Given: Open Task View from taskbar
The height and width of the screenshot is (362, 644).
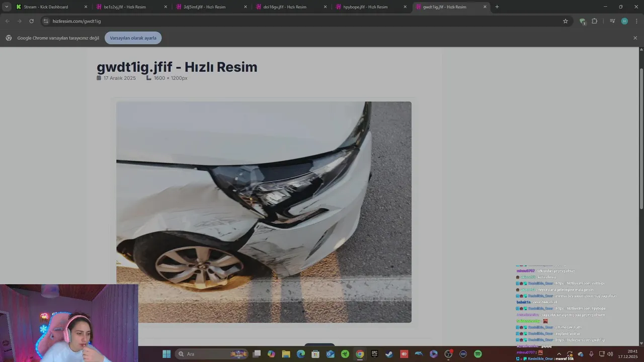Looking at the screenshot, I should click(257, 354).
